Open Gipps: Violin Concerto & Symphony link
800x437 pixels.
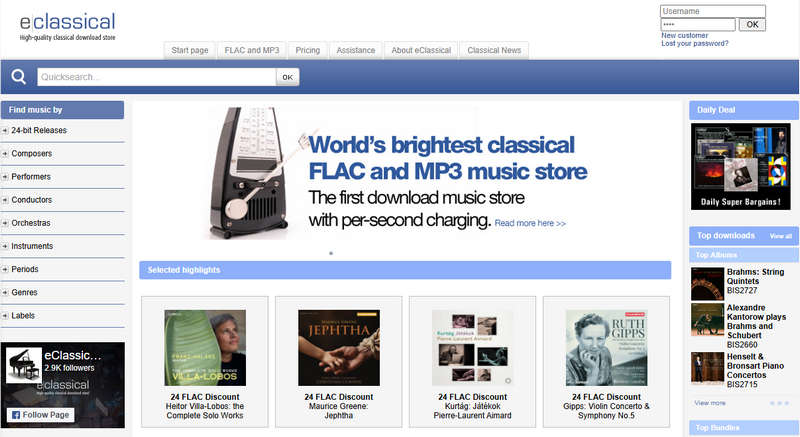pos(607,411)
